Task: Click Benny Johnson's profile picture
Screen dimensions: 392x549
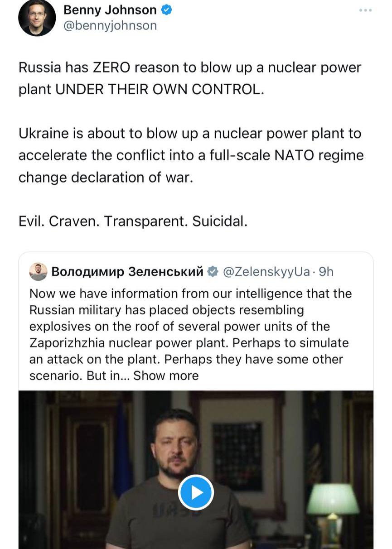Action: tap(37, 18)
